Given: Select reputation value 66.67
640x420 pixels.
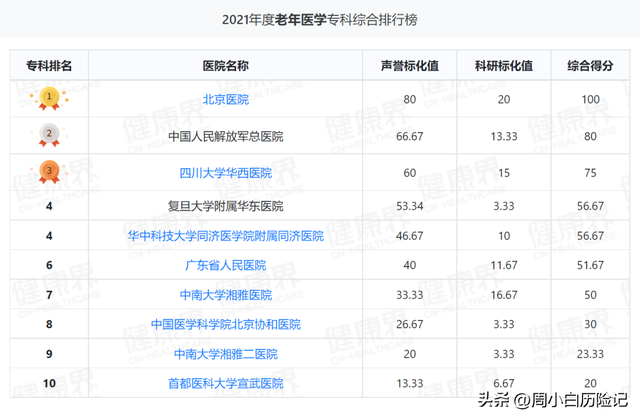Looking at the screenshot, I should point(409,136).
